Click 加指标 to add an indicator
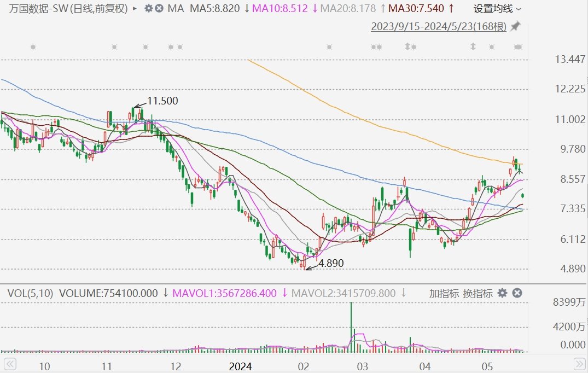Image resolution: width=588 pixels, height=373 pixels. tap(444, 293)
